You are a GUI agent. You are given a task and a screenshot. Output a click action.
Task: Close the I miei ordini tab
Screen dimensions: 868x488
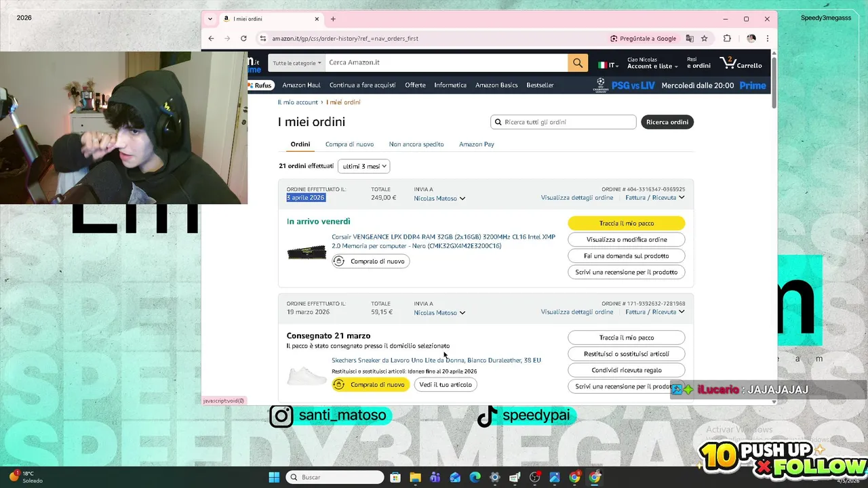point(317,19)
